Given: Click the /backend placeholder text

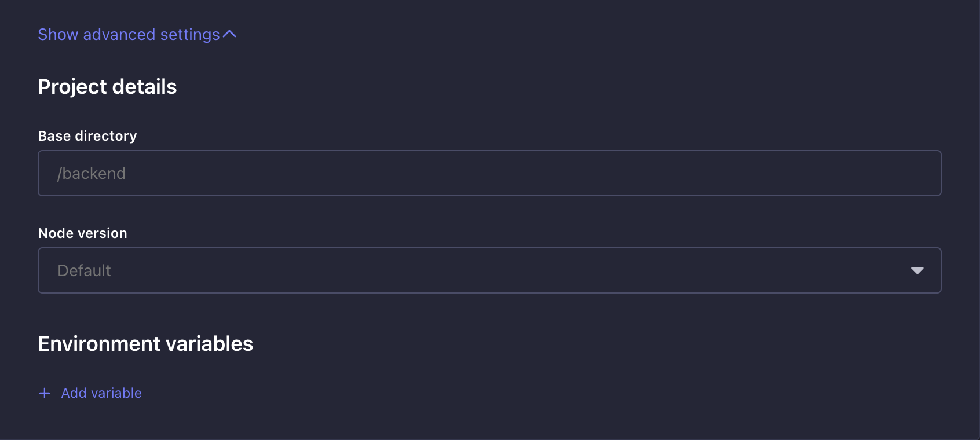Looking at the screenshot, I should pos(91,173).
